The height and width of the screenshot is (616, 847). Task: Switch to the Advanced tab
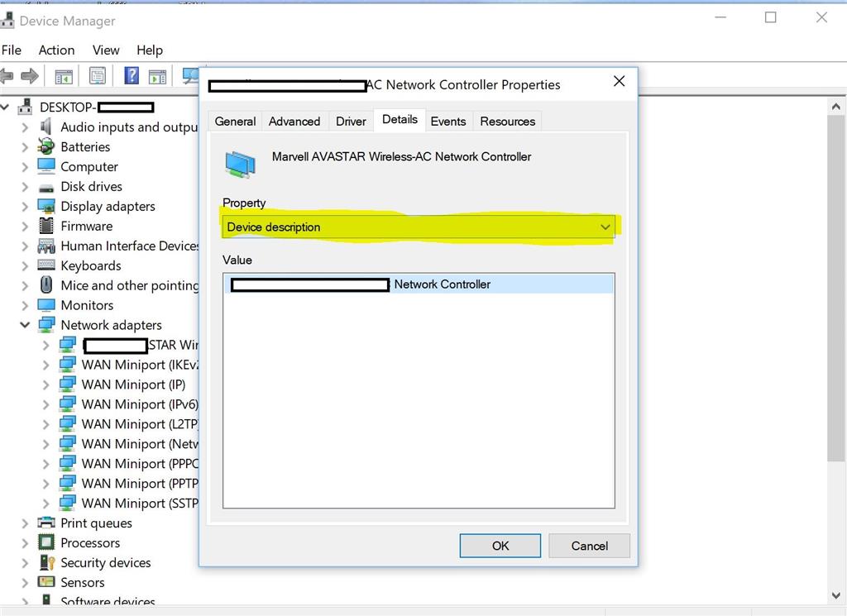point(294,122)
